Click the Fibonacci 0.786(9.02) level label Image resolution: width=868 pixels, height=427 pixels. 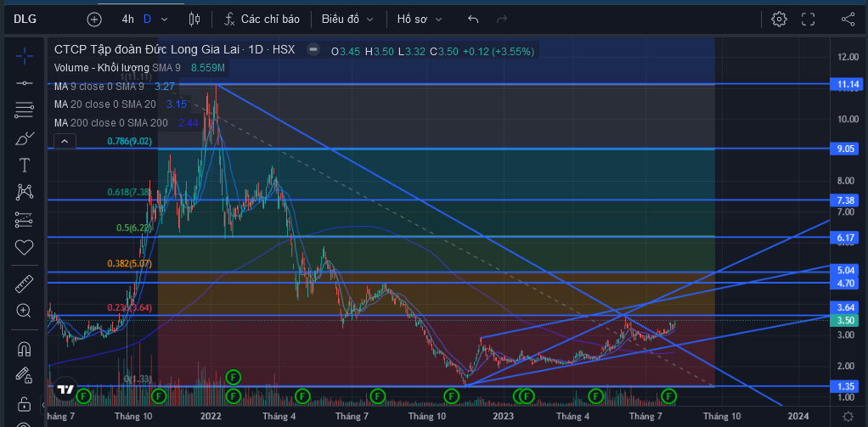130,141
